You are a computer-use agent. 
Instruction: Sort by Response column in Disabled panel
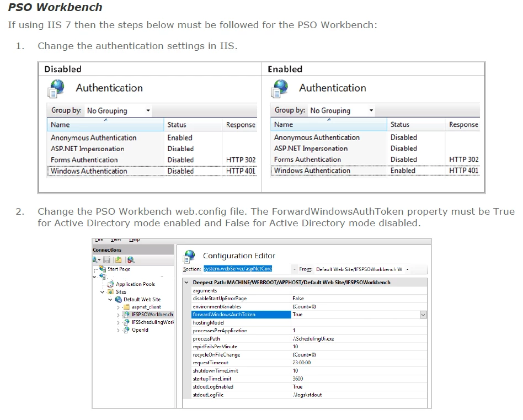(x=240, y=124)
